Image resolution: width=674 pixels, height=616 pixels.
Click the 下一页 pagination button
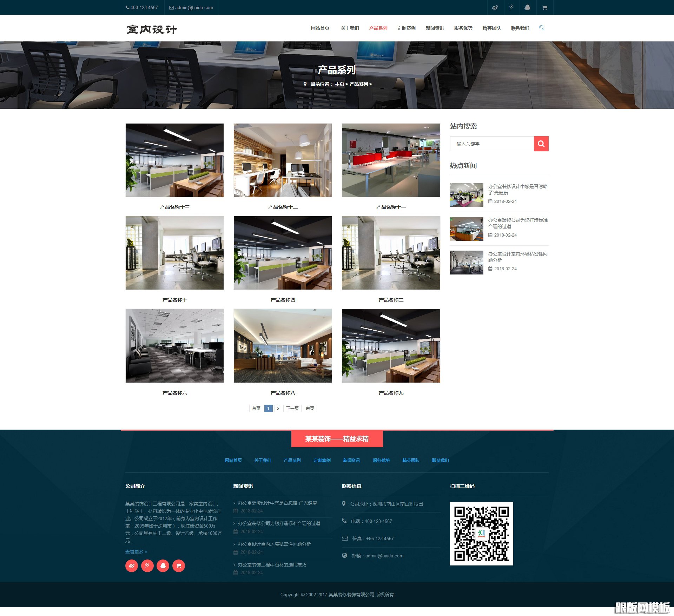coord(292,408)
